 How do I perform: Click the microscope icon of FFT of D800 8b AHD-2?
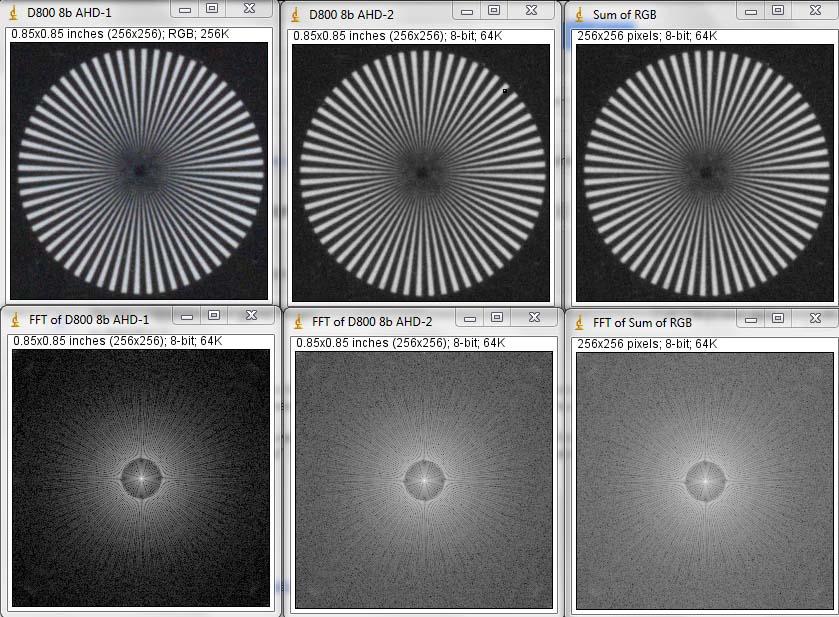[298, 321]
